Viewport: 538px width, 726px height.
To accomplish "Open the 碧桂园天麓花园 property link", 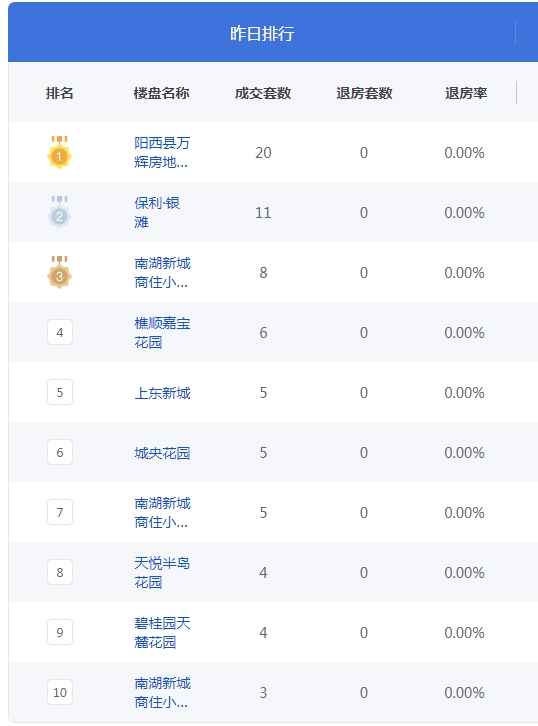I will [x=162, y=632].
